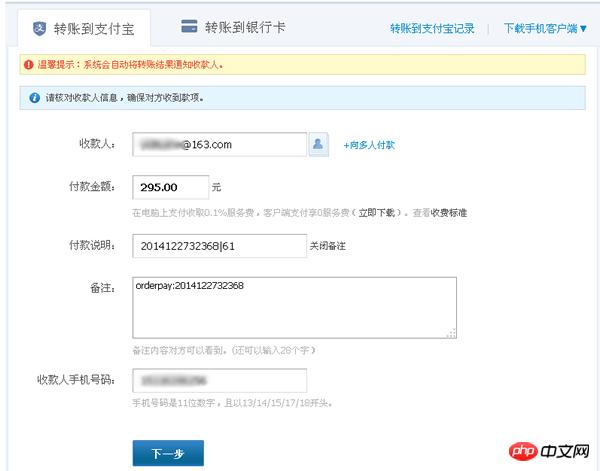Click the 关闭备注 link
This screenshot has height=471, width=600.
point(328,246)
